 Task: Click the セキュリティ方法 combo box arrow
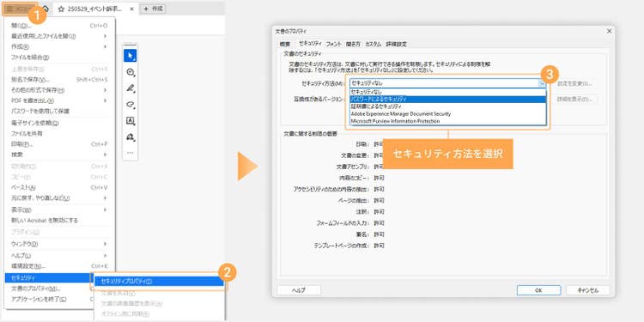[x=542, y=83]
